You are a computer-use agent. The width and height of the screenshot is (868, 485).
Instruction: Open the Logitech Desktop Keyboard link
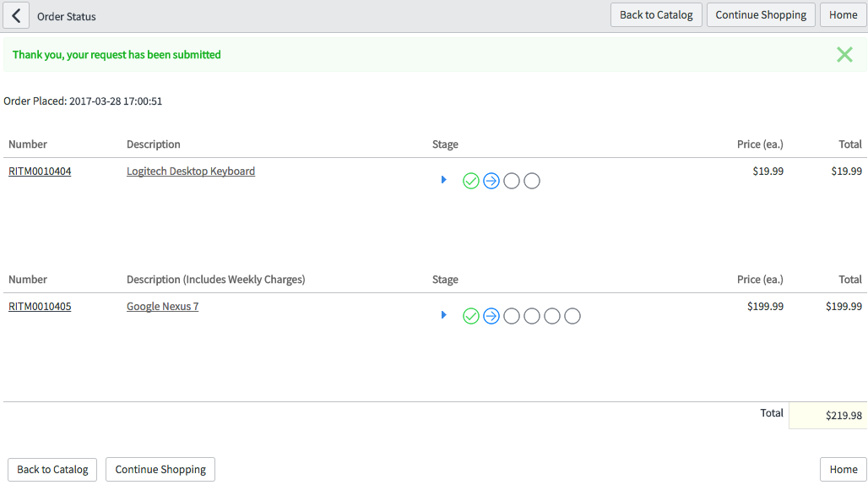tap(191, 172)
